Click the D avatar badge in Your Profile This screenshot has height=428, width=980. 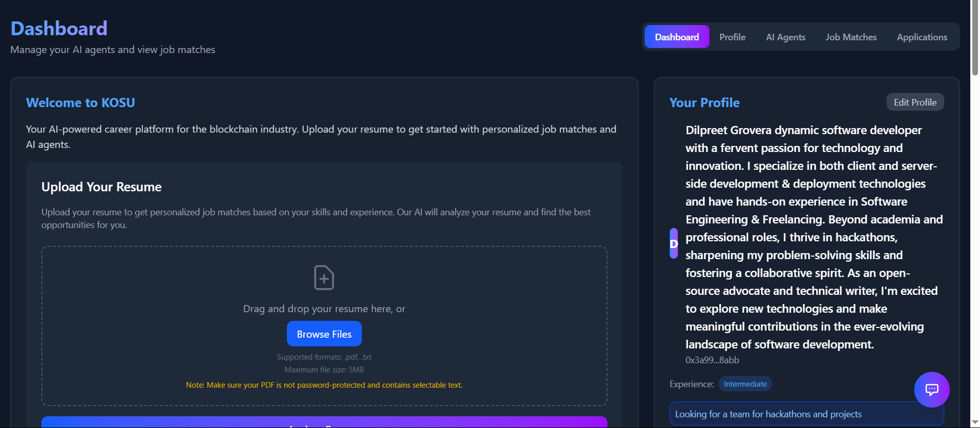coord(674,243)
